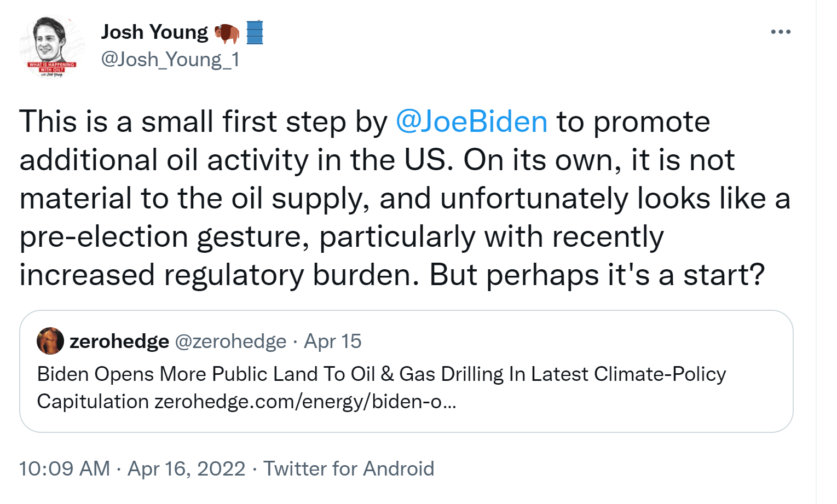Click the Apr 15 quoted tweet date
This screenshot has height=504, width=837.
[333, 341]
